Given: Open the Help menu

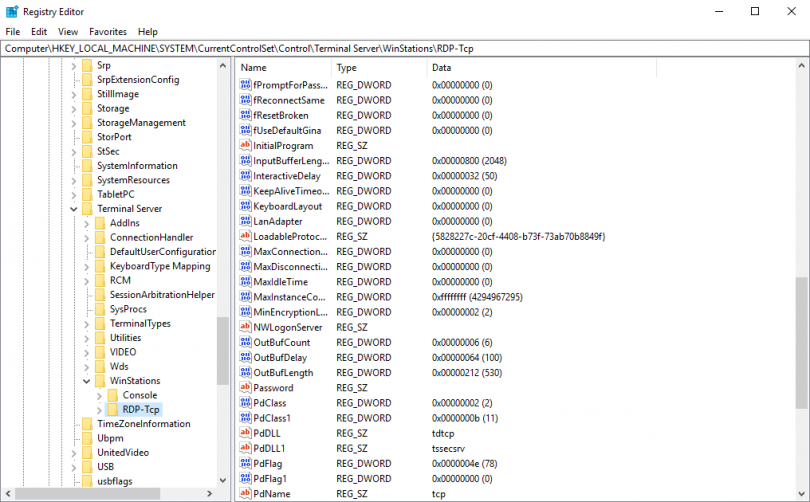Looking at the screenshot, I should 148,32.
